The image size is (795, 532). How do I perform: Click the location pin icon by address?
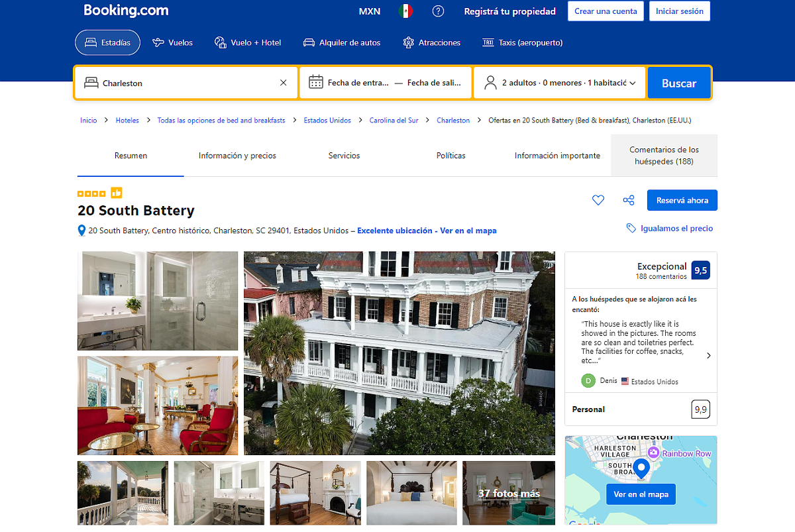click(82, 231)
